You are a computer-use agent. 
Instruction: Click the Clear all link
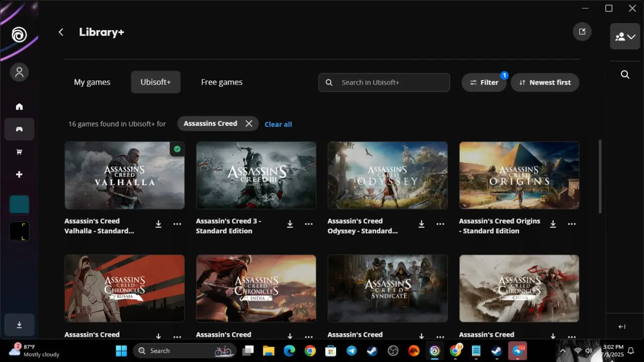coord(278,124)
